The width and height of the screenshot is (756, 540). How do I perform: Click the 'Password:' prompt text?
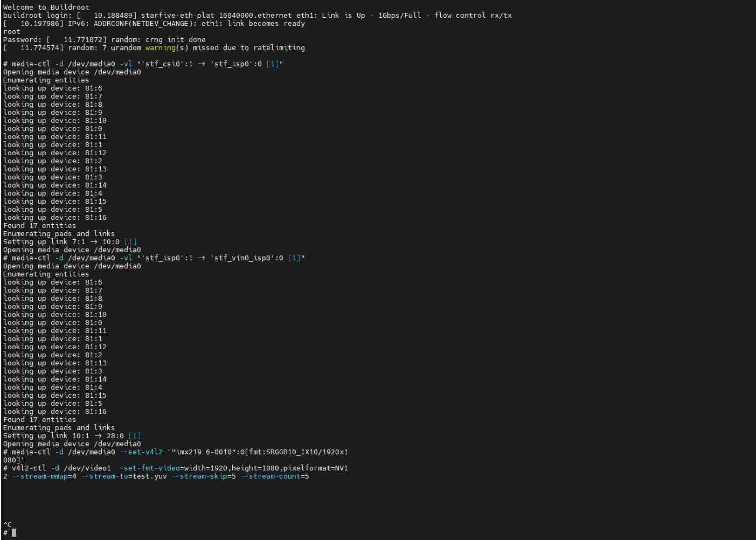tap(22, 39)
